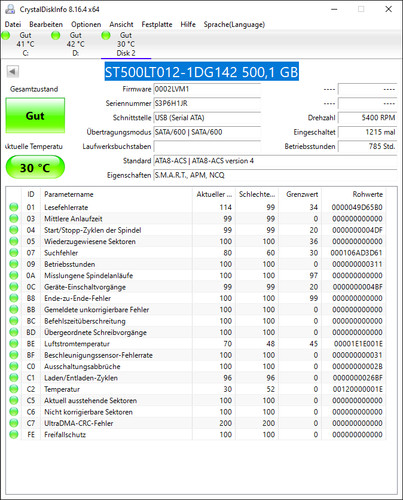Viewport: 403px width, 500px height.
Task: Open the Hilfe menu
Action: 188,24
